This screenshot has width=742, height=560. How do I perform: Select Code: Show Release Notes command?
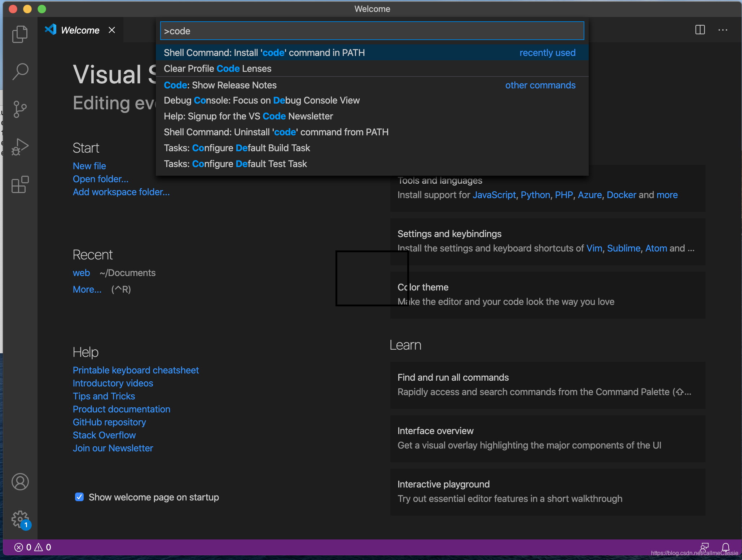click(372, 85)
